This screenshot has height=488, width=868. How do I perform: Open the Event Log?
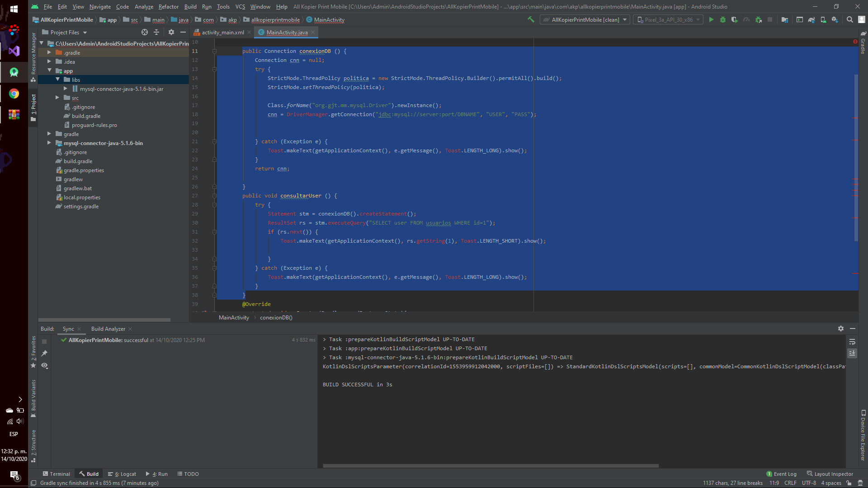click(782, 474)
